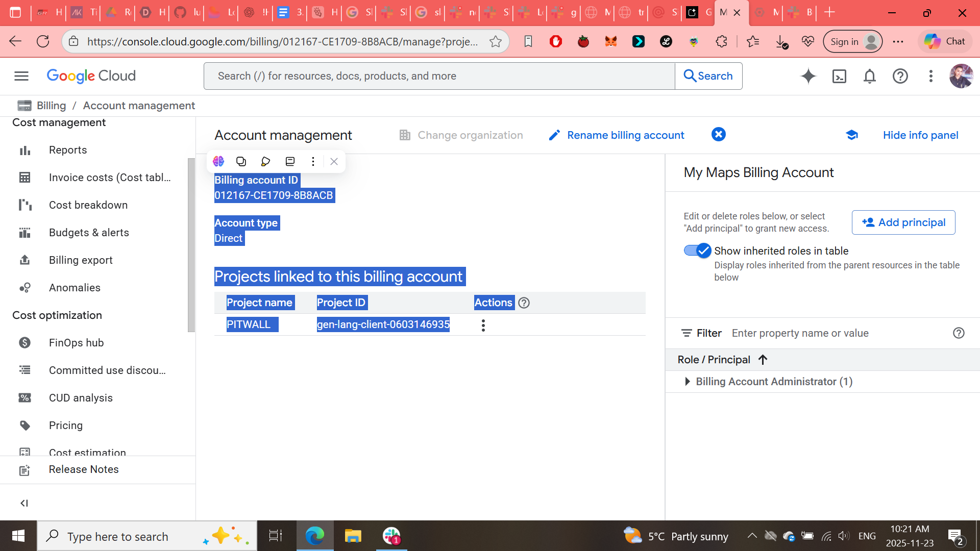
Task: Open three-dot actions for PITWALL project
Action: pos(483,325)
